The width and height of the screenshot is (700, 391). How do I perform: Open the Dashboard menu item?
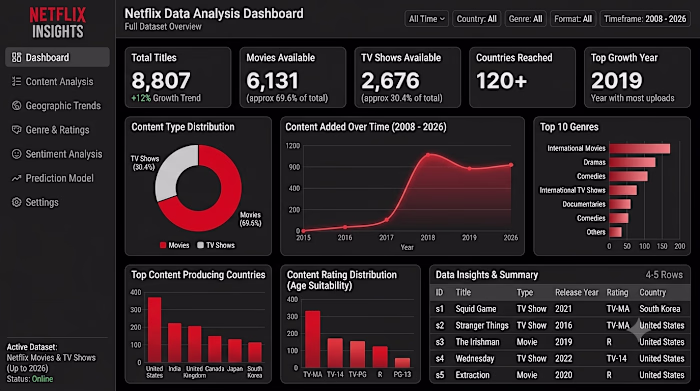coord(57,57)
